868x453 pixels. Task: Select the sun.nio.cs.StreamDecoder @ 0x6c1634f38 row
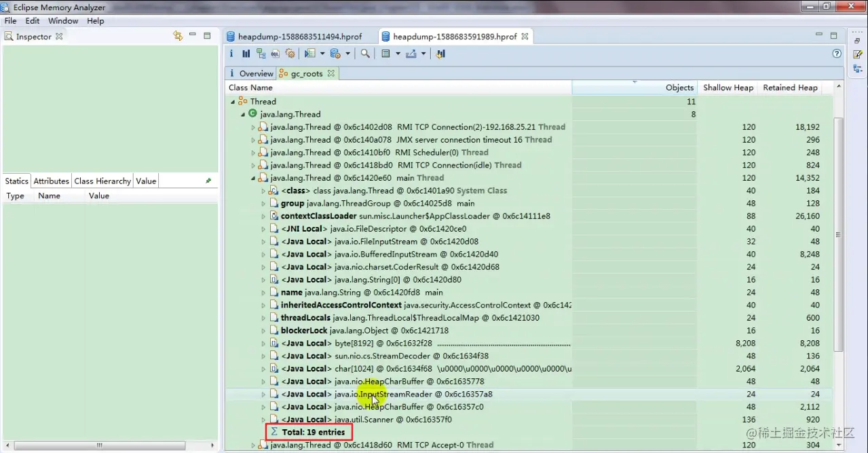click(x=529, y=356)
